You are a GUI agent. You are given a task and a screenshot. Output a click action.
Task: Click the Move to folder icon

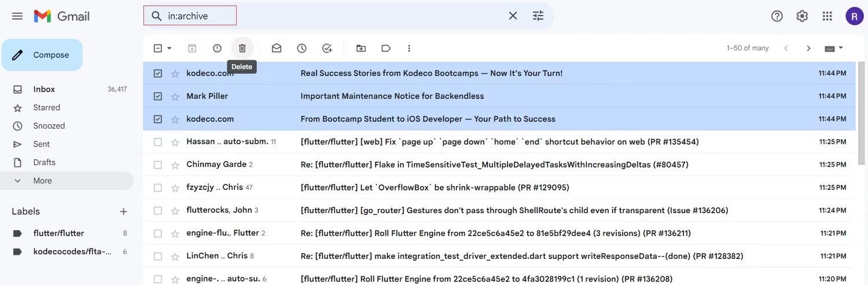[361, 48]
